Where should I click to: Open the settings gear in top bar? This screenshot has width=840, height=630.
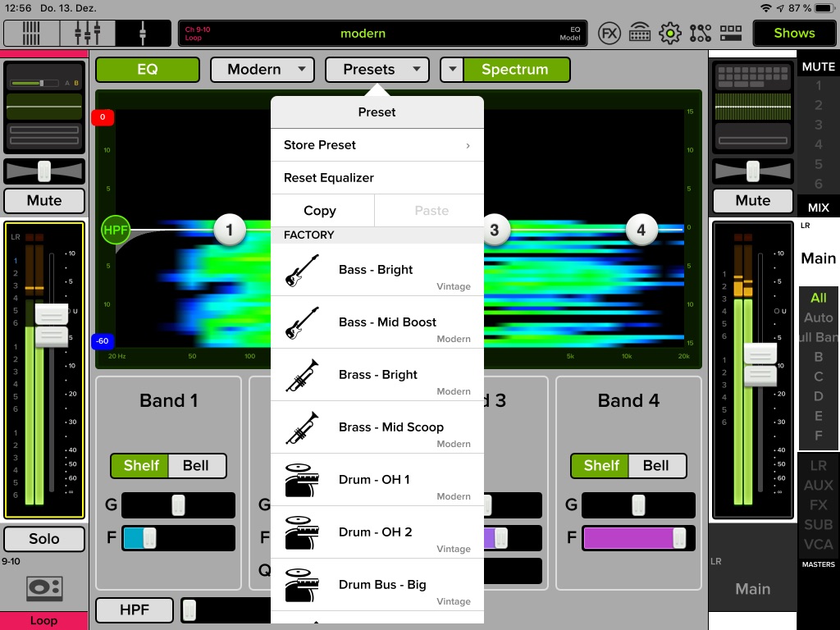coord(670,34)
